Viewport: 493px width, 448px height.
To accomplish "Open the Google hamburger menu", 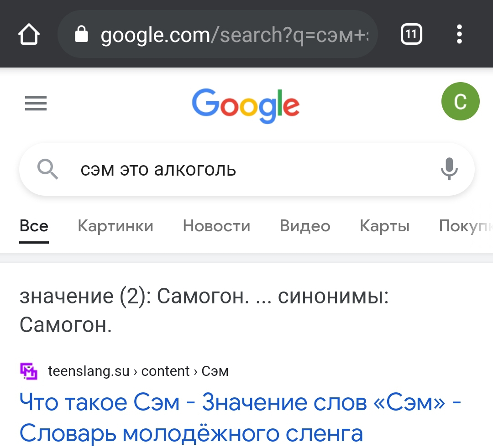I will click(x=36, y=104).
